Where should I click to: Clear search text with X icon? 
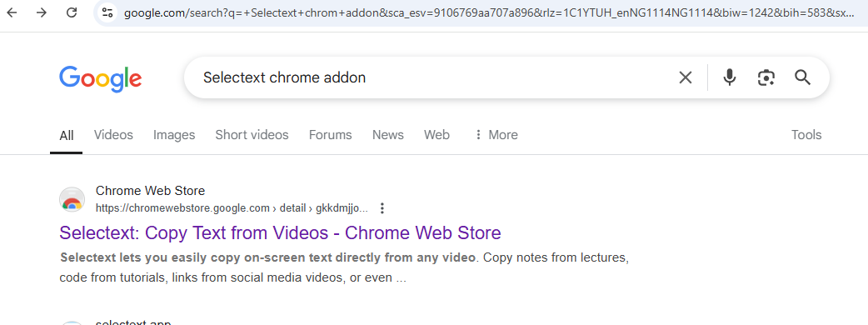[686, 77]
